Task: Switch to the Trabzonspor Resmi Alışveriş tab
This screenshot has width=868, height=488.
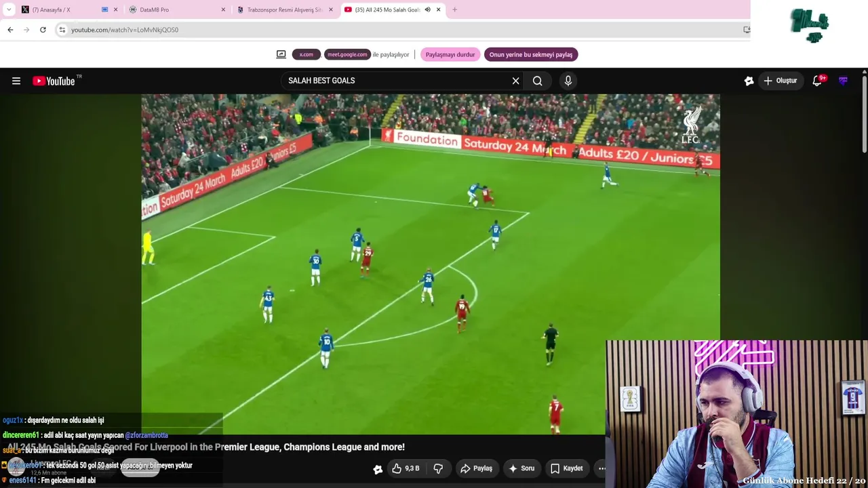Action: pos(285,9)
